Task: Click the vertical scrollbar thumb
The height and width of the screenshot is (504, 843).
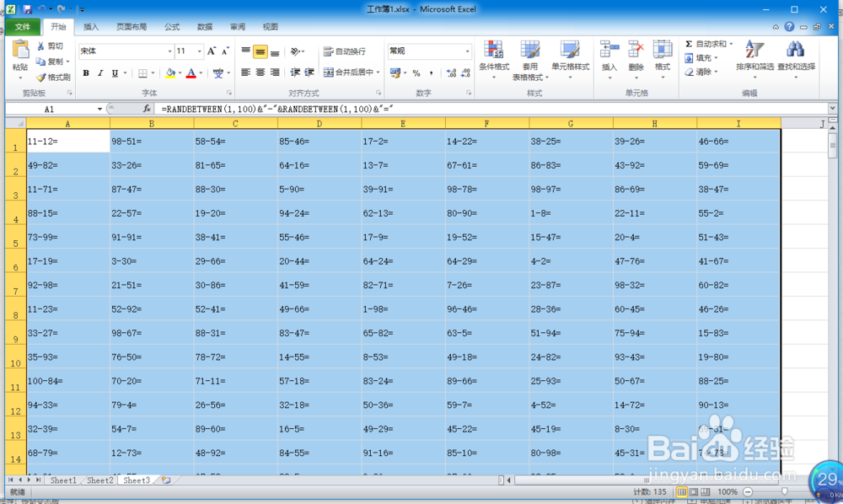Action: click(832, 145)
